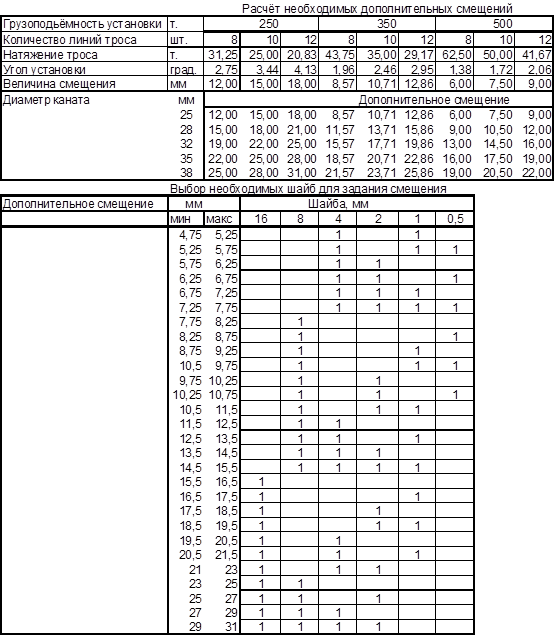554x635 pixels.
Task: Click the max value '9,25'
Action: pyautogui.click(x=226, y=351)
